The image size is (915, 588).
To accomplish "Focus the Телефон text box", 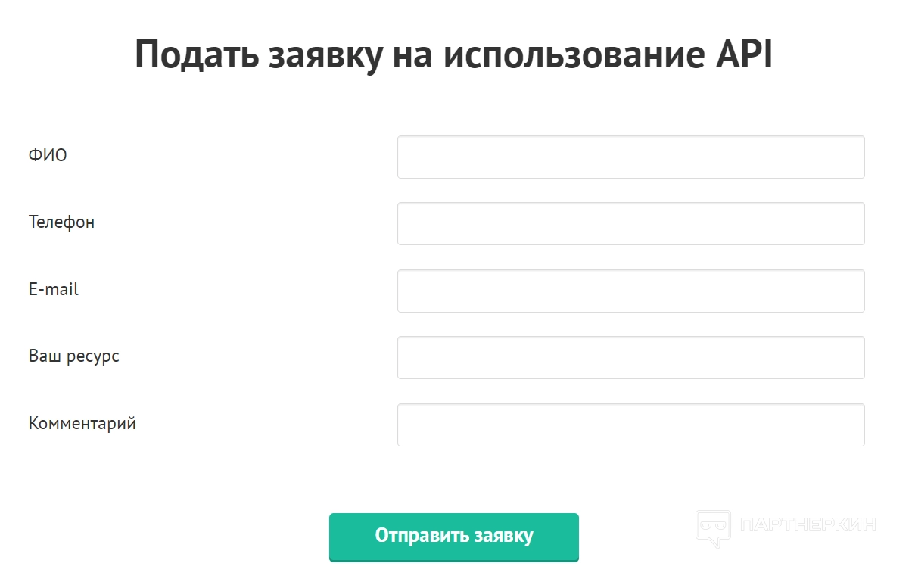I will click(630, 223).
